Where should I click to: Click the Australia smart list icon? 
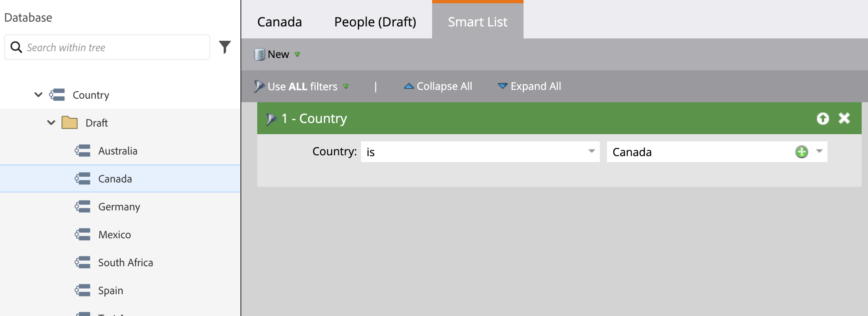pos(83,151)
